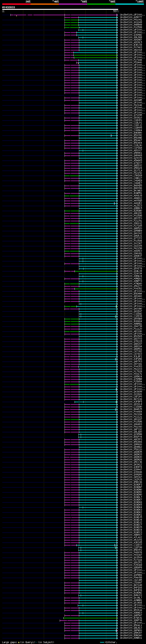Viewport: 146px width, 644px height.
Task: Select the UniRef100_P11120 hit
Action: tap(131, 329)
